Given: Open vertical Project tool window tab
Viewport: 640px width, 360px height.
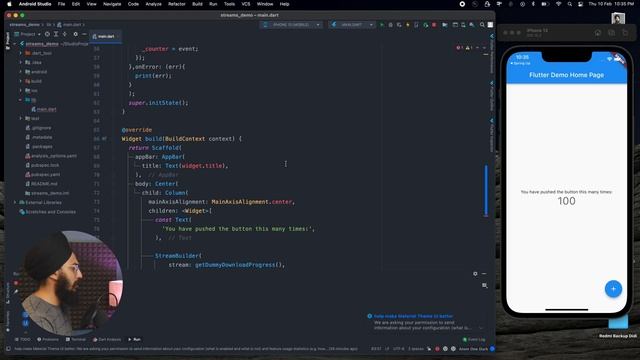Looking at the screenshot, I should tap(8, 41).
